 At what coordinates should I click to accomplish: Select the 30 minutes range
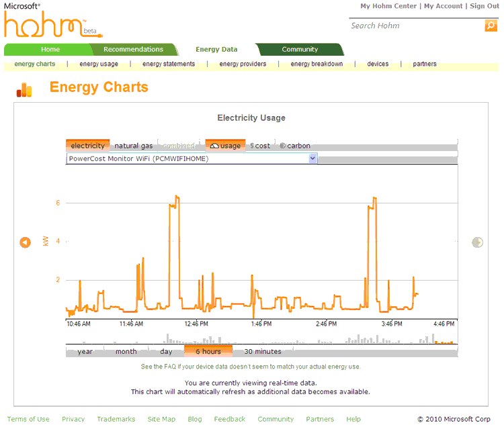[263, 351]
